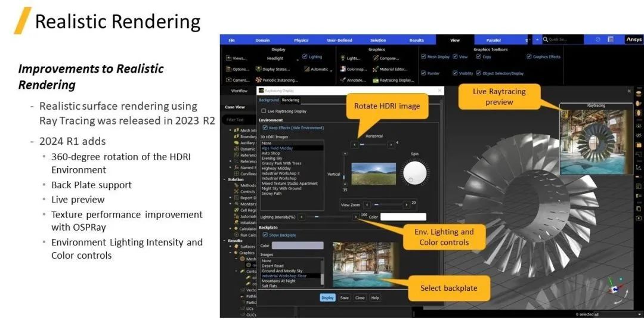Viewport: 644px width, 320px height.
Task: Toggle the Show Backplate checkbox
Action: coord(265,235)
